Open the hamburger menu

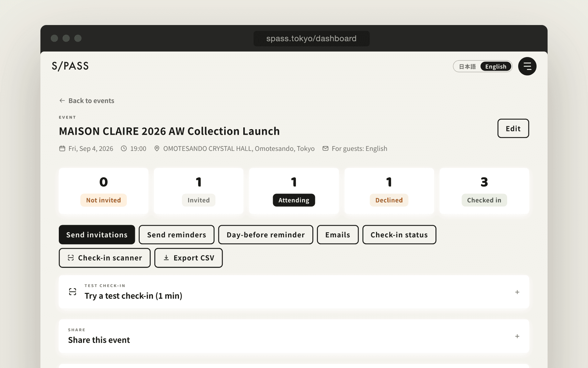coord(527,66)
